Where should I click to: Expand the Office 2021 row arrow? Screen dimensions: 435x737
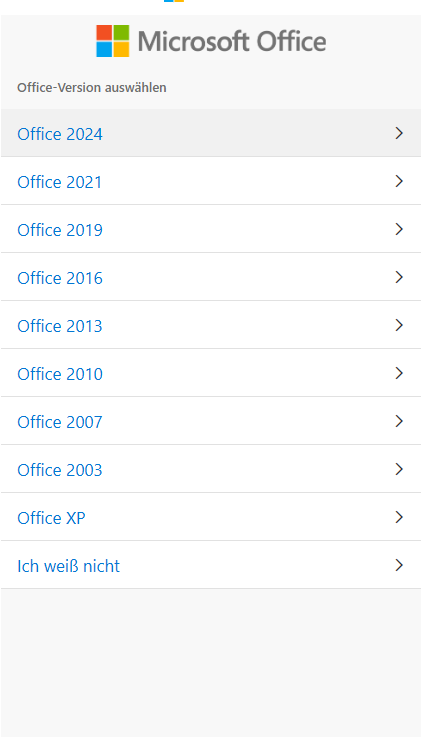399,181
